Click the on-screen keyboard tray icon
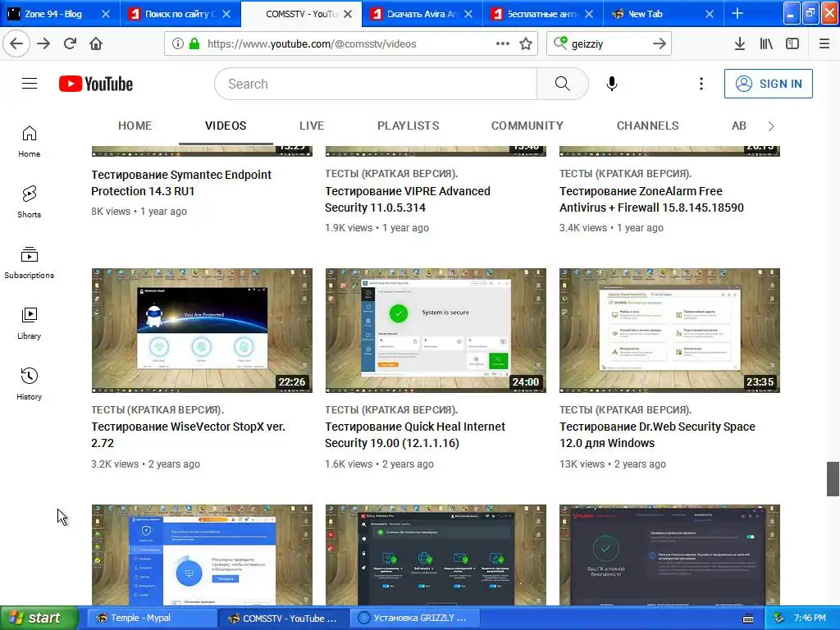The image size is (840, 630). click(748, 619)
